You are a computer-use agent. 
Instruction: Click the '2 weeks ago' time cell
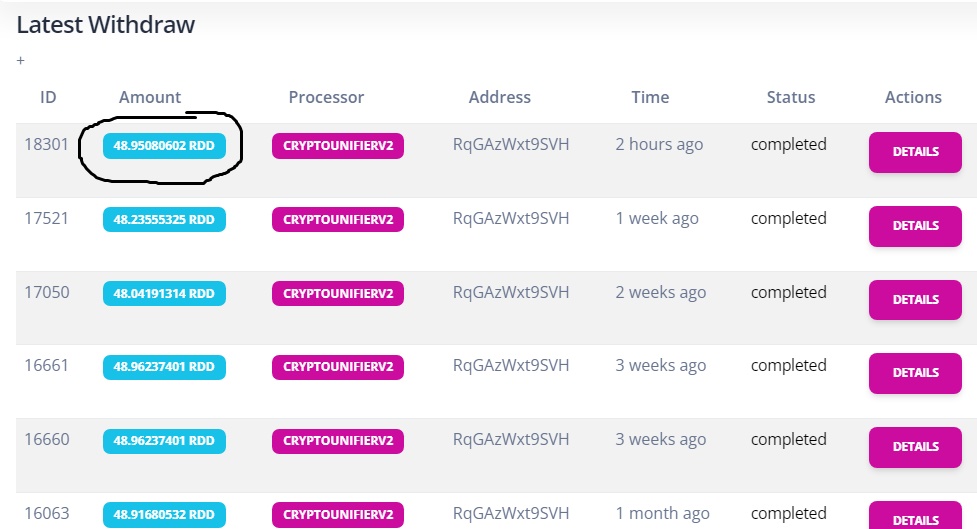click(660, 293)
